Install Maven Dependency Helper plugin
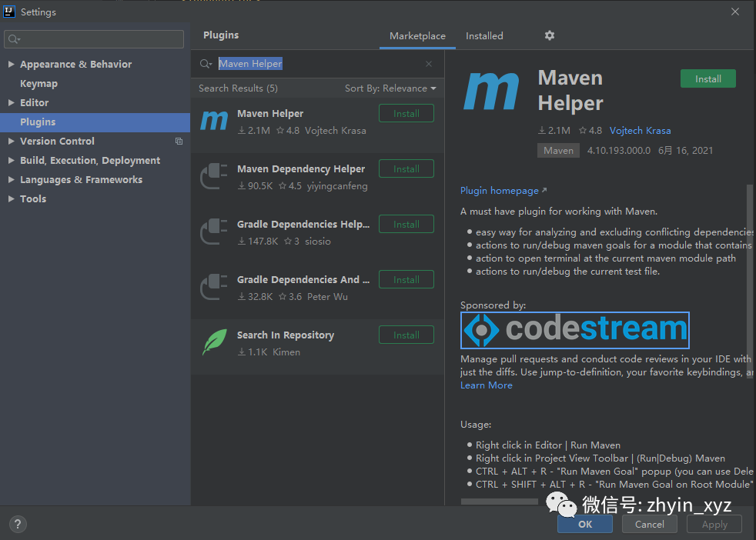756x540 pixels. 406,169
